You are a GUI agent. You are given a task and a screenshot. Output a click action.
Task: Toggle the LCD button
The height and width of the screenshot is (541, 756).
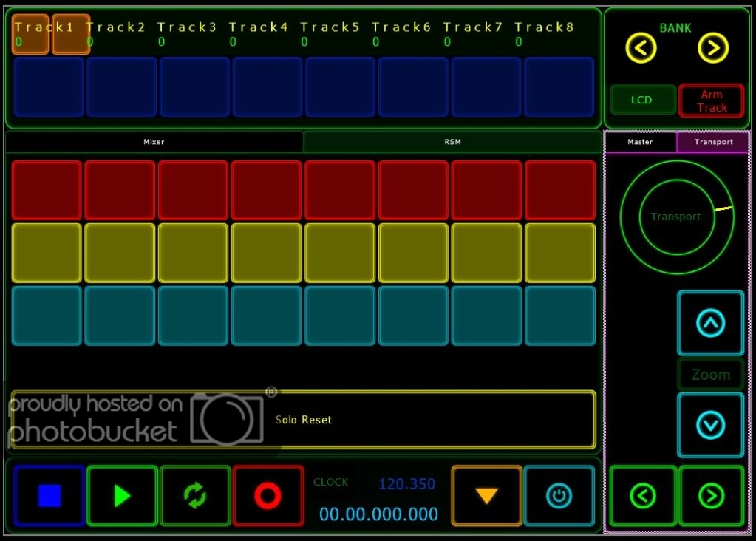[x=642, y=100]
